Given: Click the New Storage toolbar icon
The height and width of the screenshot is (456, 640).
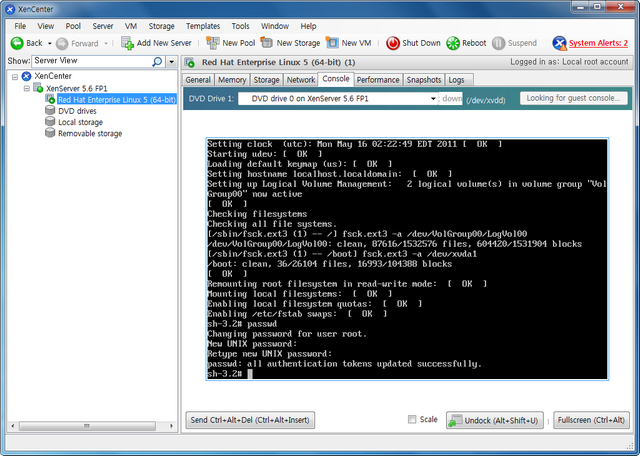Looking at the screenshot, I should point(267,42).
